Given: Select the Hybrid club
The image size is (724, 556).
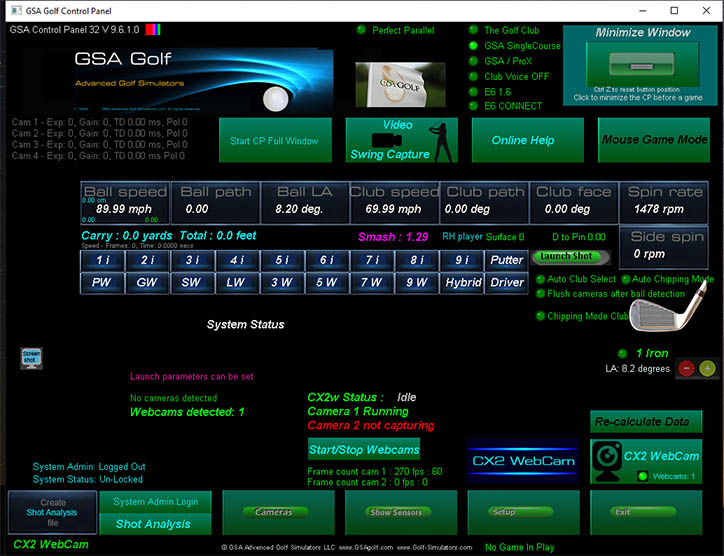Looking at the screenshot, I should tap(461, 283).
